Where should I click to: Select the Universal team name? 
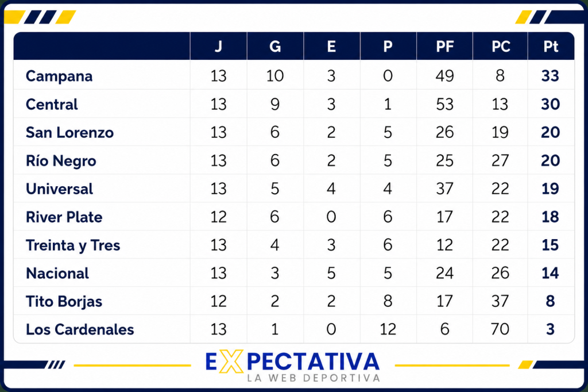coord(59,189)
